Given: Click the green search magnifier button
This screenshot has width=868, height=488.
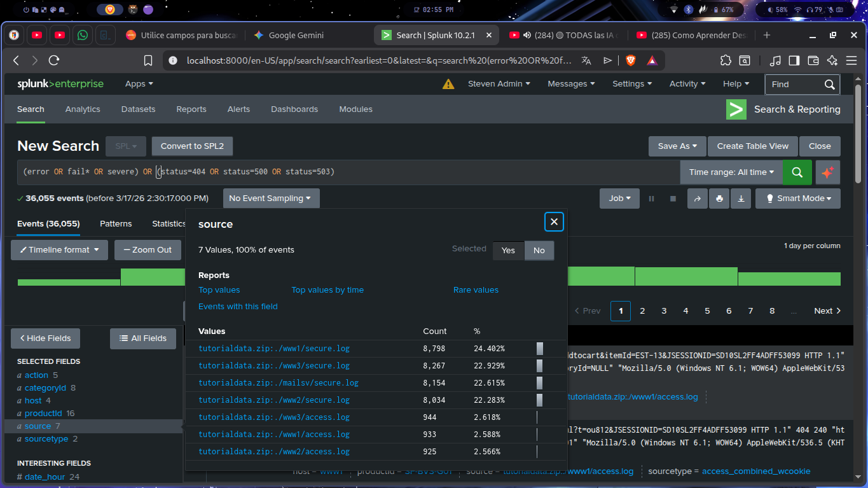Looking at the screenshot, I should click(797, 172).
